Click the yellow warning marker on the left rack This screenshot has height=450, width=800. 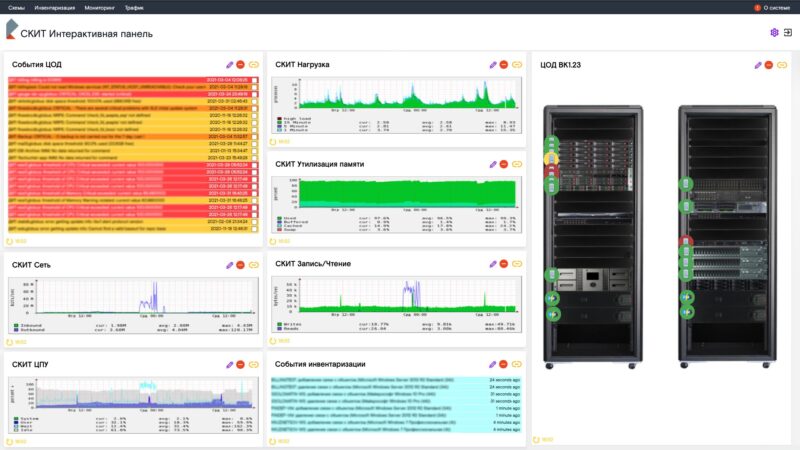[550, 158]
